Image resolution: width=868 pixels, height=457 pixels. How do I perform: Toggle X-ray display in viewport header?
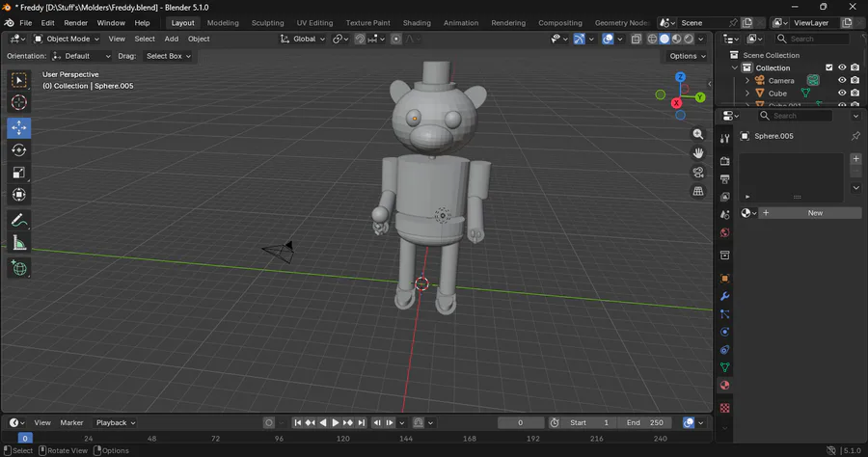(637, 39)
